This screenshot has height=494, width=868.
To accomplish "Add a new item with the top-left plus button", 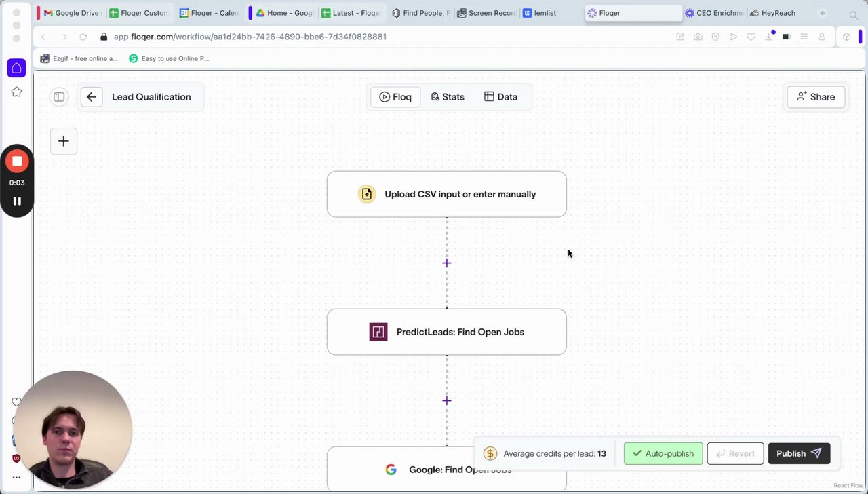I will pyautogui.click(x=64, y=141).
